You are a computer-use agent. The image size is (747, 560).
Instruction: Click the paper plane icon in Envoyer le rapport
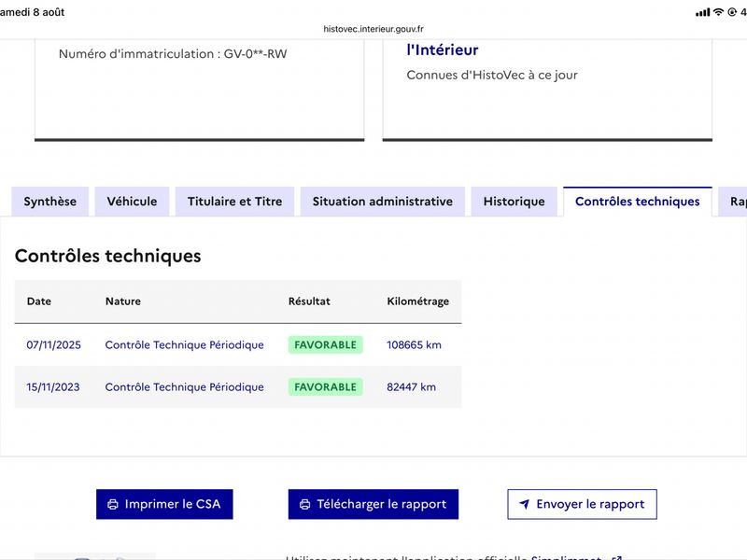coord(524,504)
